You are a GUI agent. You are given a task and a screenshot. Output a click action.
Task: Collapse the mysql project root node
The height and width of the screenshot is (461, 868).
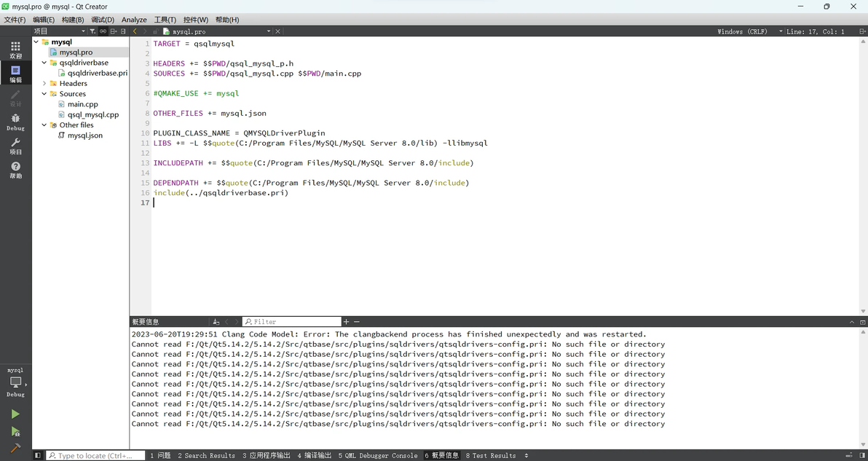coord(36,42)
